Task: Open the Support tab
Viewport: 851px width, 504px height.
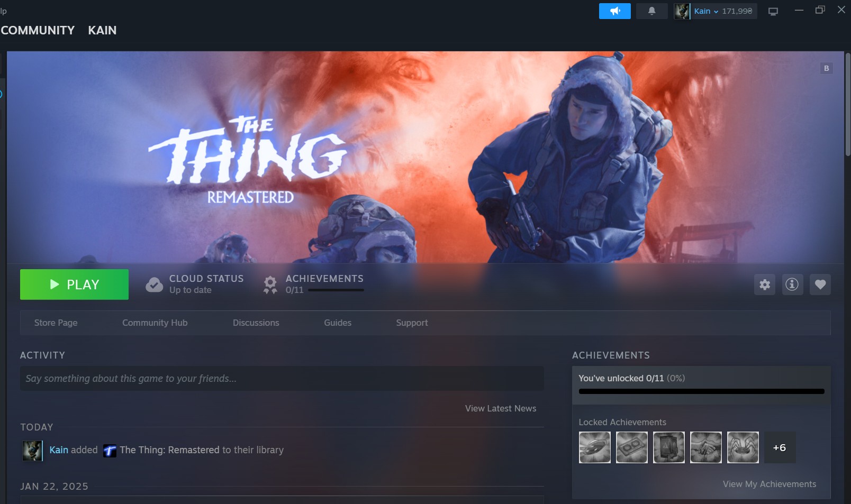Action: [x=412, y=323]
